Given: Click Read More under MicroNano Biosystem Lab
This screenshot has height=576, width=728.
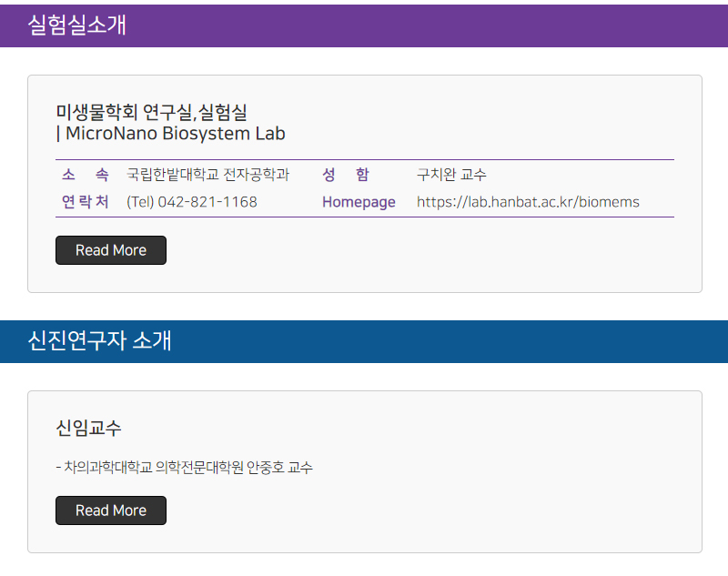Looking at the screenshot, I should (111, 250).
